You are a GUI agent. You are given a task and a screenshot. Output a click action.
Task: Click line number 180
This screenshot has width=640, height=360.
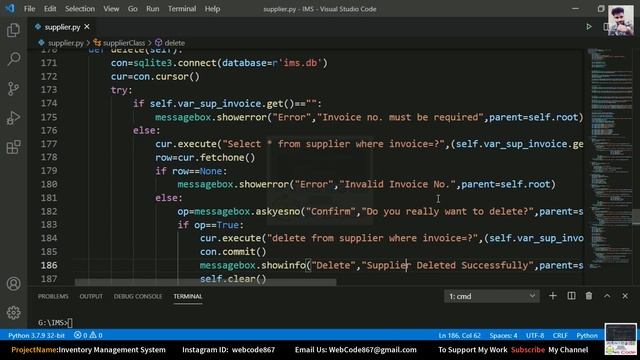(49, 184)
